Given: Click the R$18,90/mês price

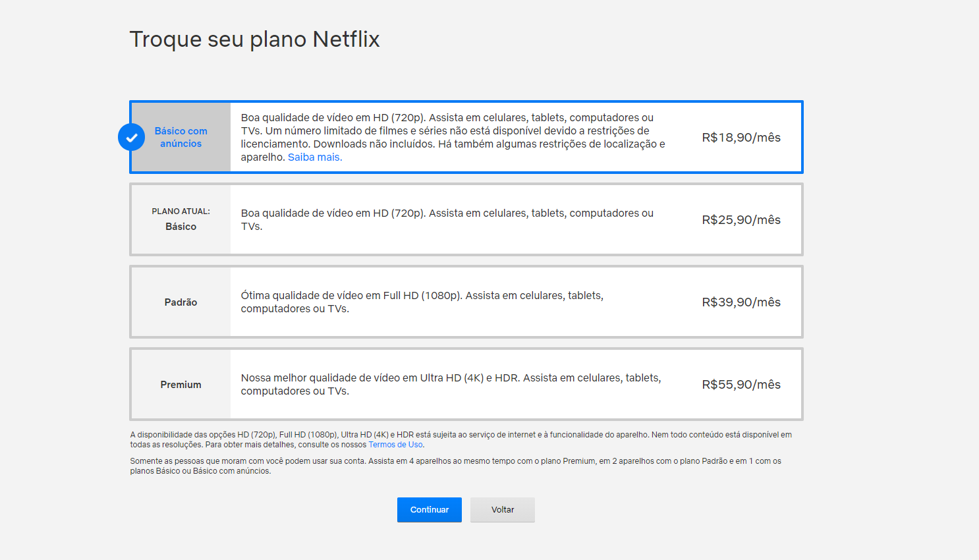Looking at the screenshot, I should [741, 138].
